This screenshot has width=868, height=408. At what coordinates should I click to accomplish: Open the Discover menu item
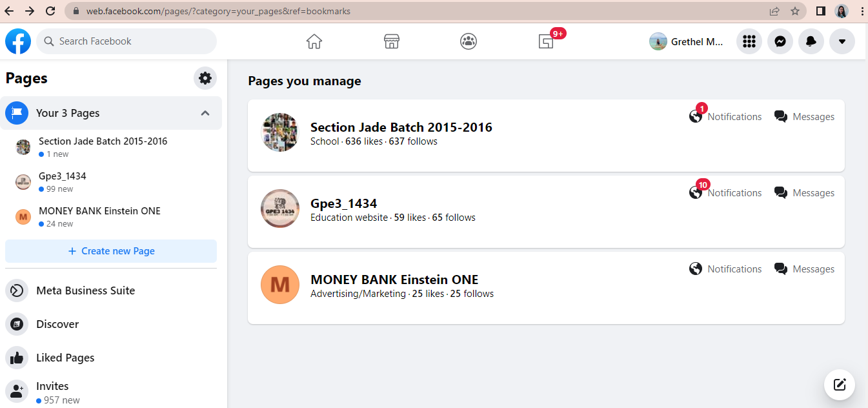[111, 324]
